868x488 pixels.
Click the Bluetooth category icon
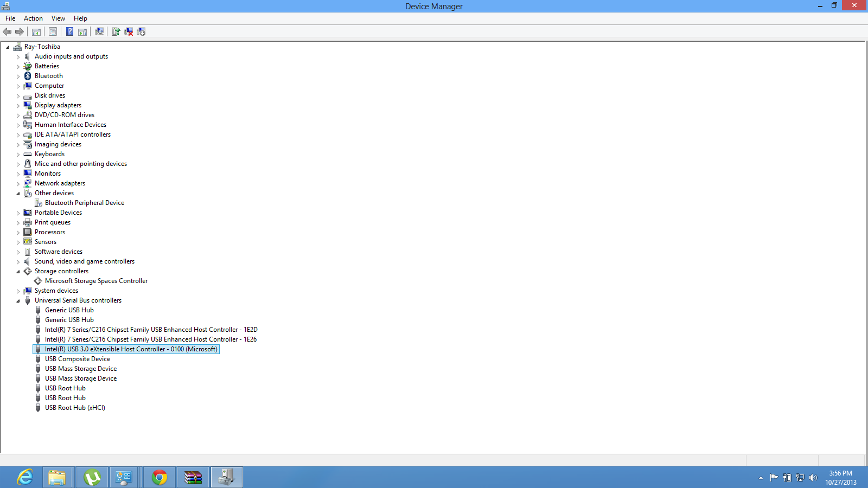point(28,76)
